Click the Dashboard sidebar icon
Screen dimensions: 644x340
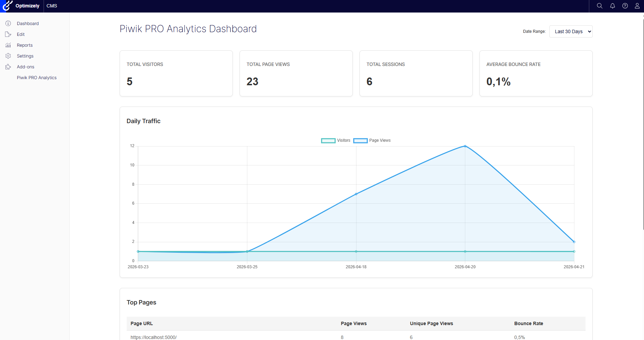point(8,23)
